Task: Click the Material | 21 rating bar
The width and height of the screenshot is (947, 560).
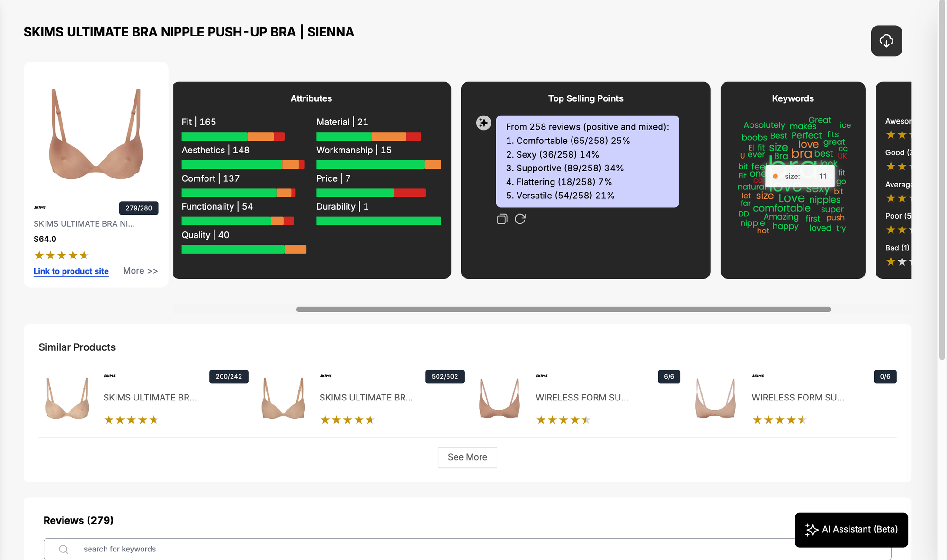Action: 369,136
